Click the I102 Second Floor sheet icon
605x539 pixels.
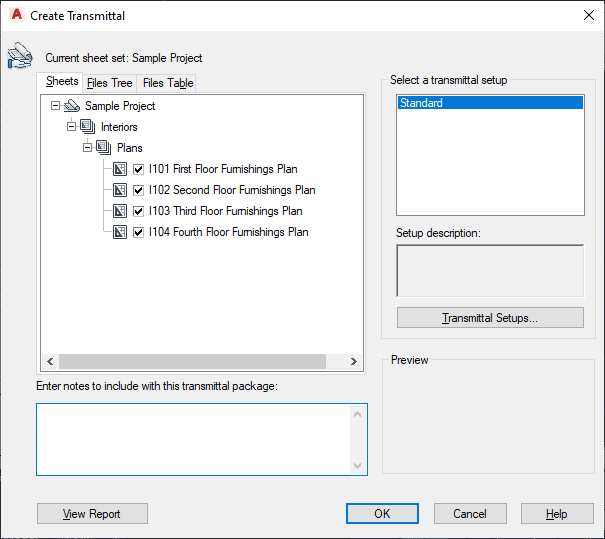click(120, 190)
